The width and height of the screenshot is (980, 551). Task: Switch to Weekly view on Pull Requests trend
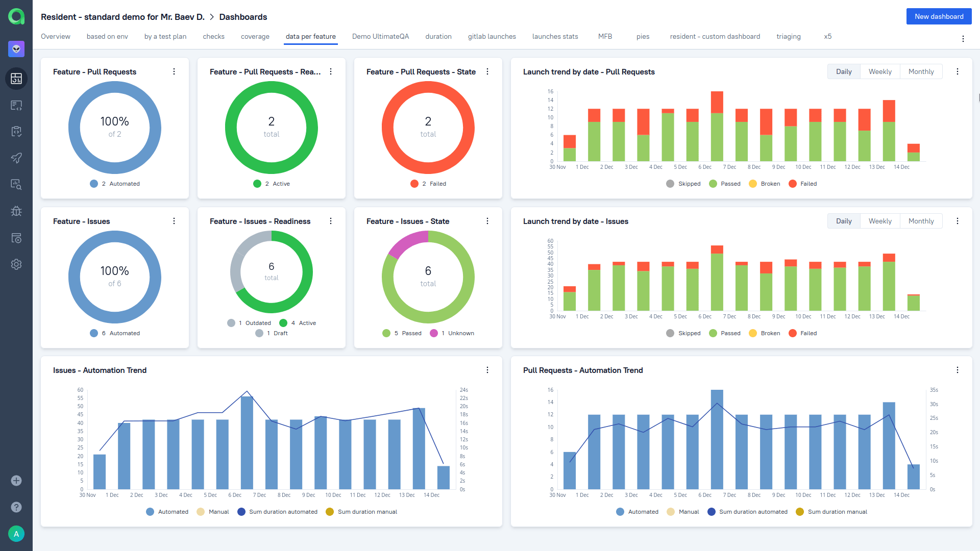(x=880, y=71)
